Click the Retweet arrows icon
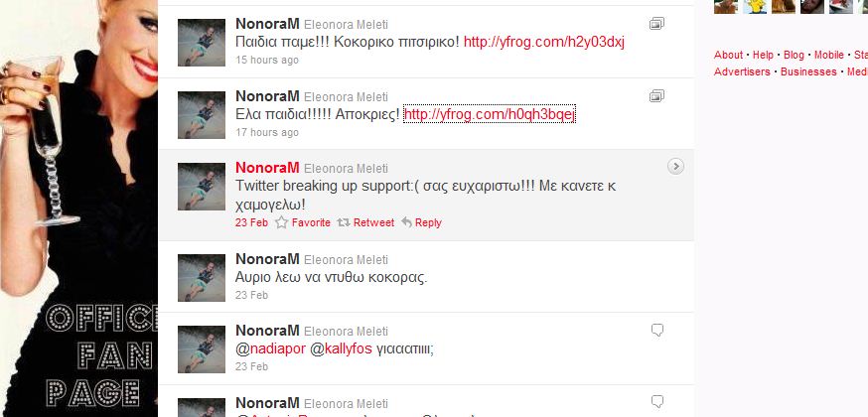The height and width of the screenshot is (417, 868). [x=344, y=222]
